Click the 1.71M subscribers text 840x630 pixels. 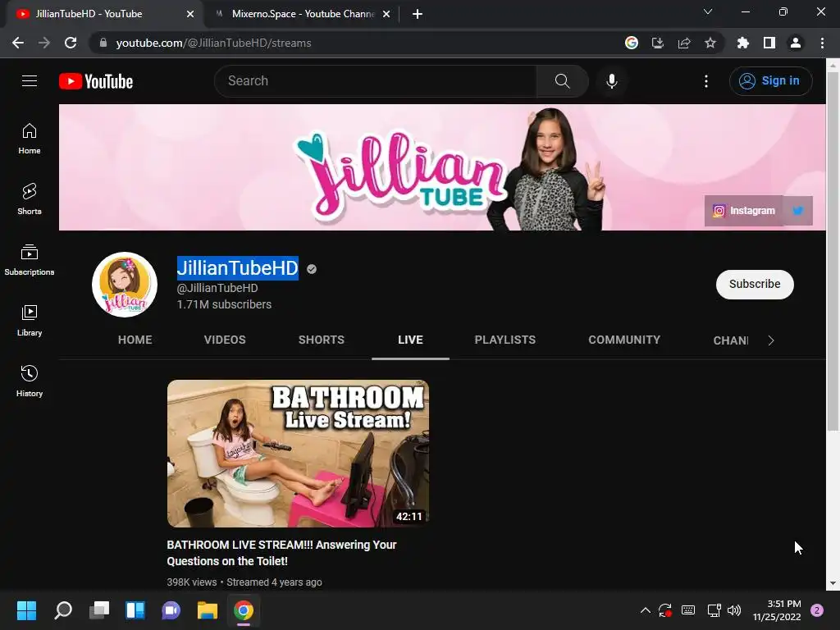pyautogui.click(x=224, y=304)
